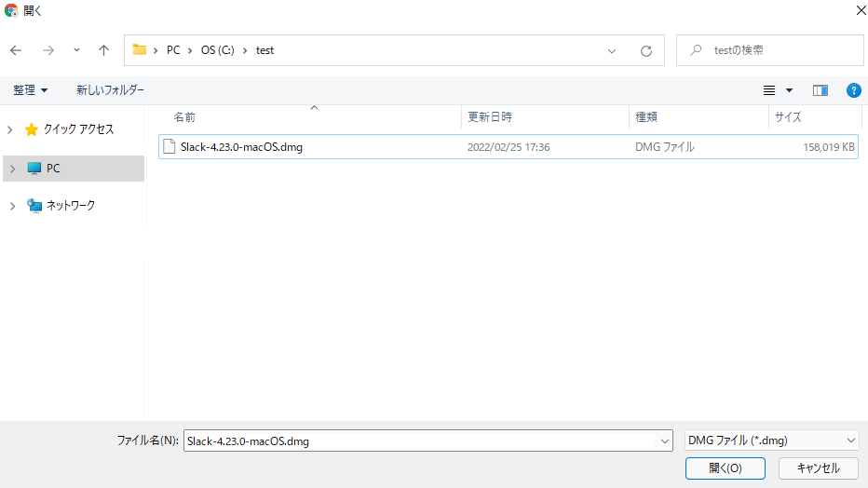
Task: Open recent locations dropdown chevron
Action: [76, 50]
